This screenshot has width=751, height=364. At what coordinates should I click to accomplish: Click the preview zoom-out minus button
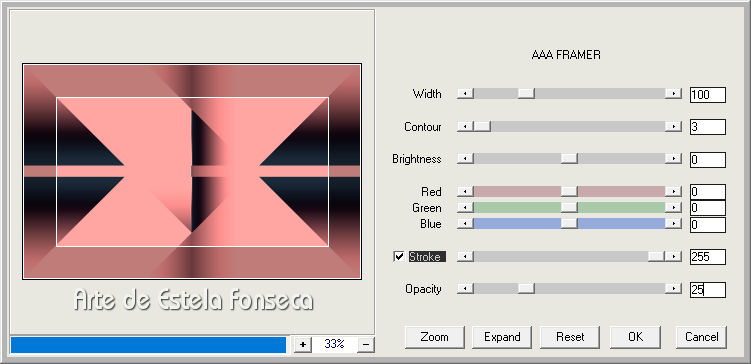pyautogui.click(x=365, y=344)
